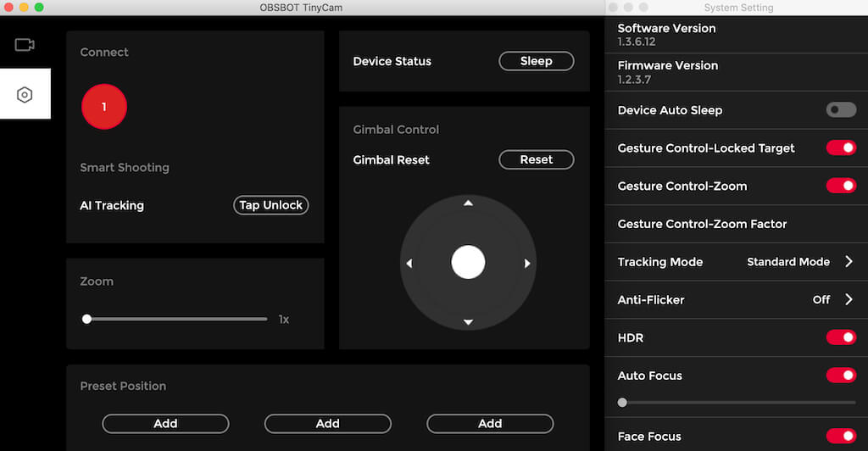Viewport: 868px width, 451px height.
Task: Maximize OBSBOT TinyCam with the green button
Action: coord(39,7)
